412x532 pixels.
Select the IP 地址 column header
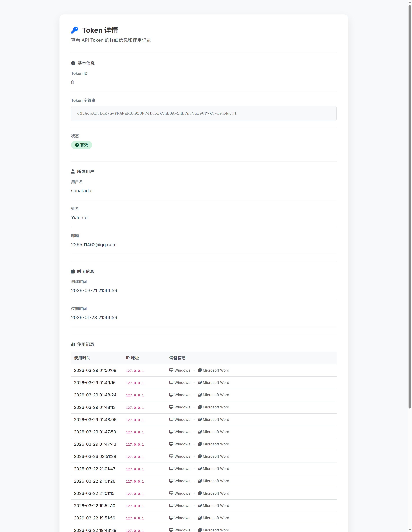tap(132, 358)
